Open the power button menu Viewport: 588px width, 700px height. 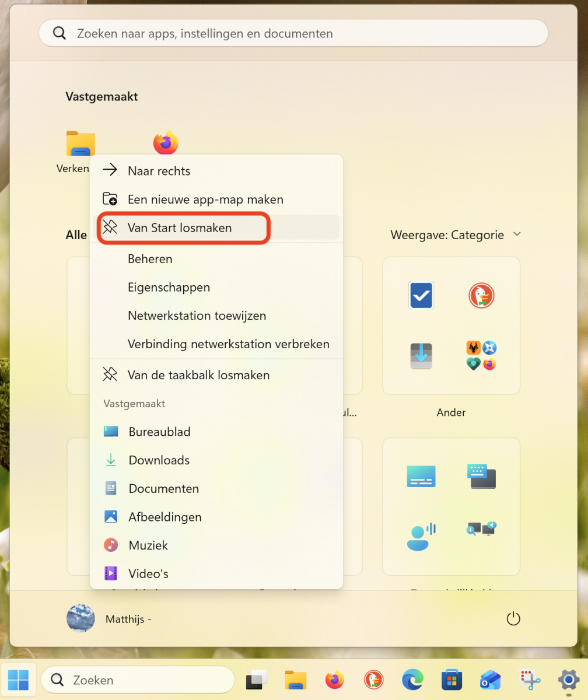[x=513, y=619]
